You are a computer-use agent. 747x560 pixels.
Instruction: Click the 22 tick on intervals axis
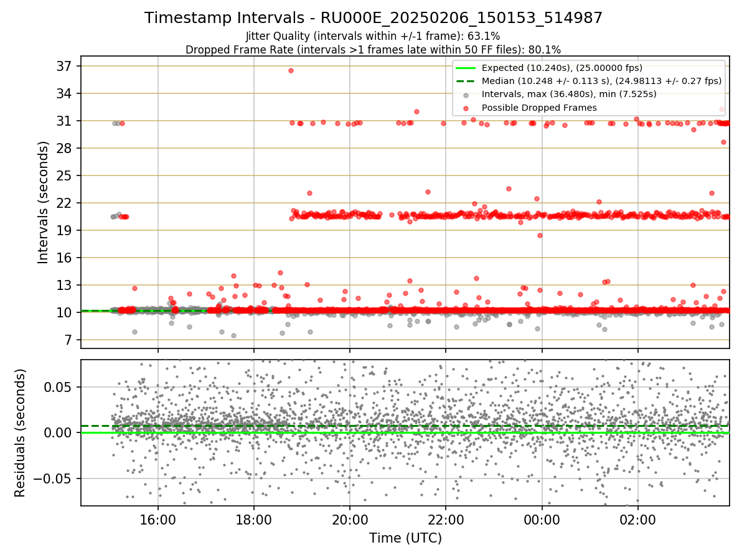pos(65,203)
